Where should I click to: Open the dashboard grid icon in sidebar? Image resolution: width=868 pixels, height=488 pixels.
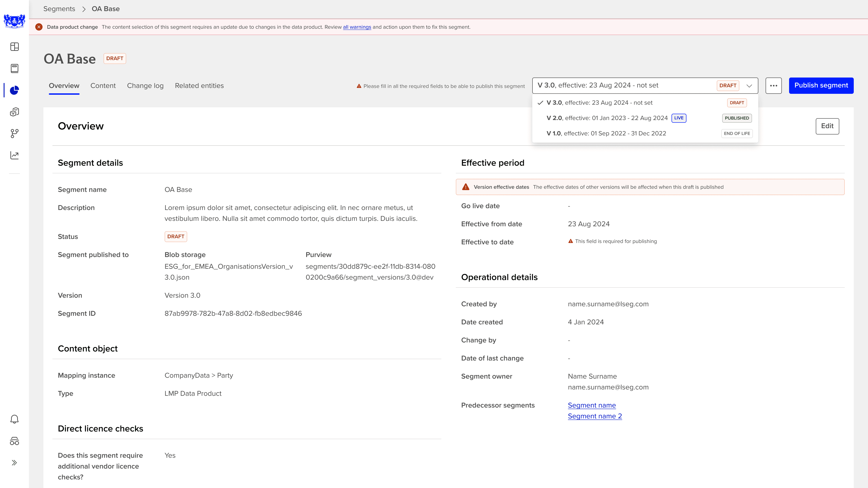click(14, 47)
